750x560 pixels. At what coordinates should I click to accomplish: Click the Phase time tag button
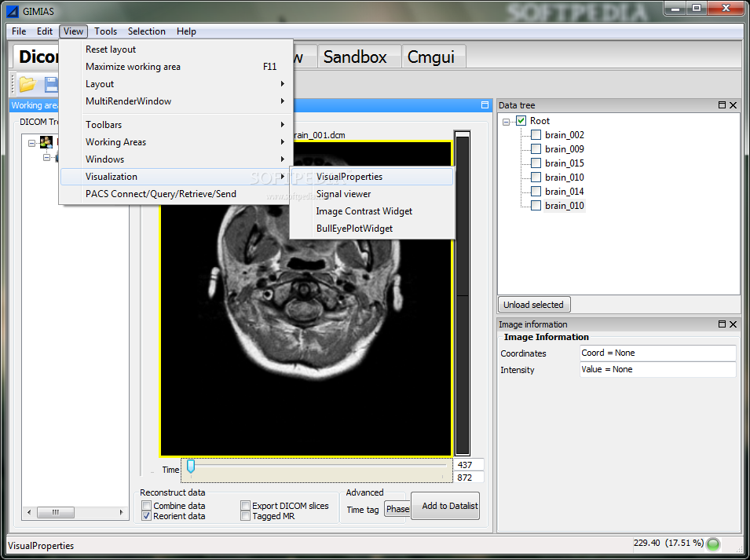point(397,509)
